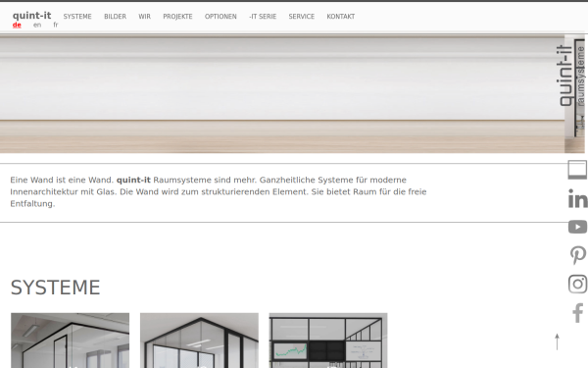Viewport: 588px width, 368px height.
Task: Open the YouTube channel icon
Action: pos(577,227)
